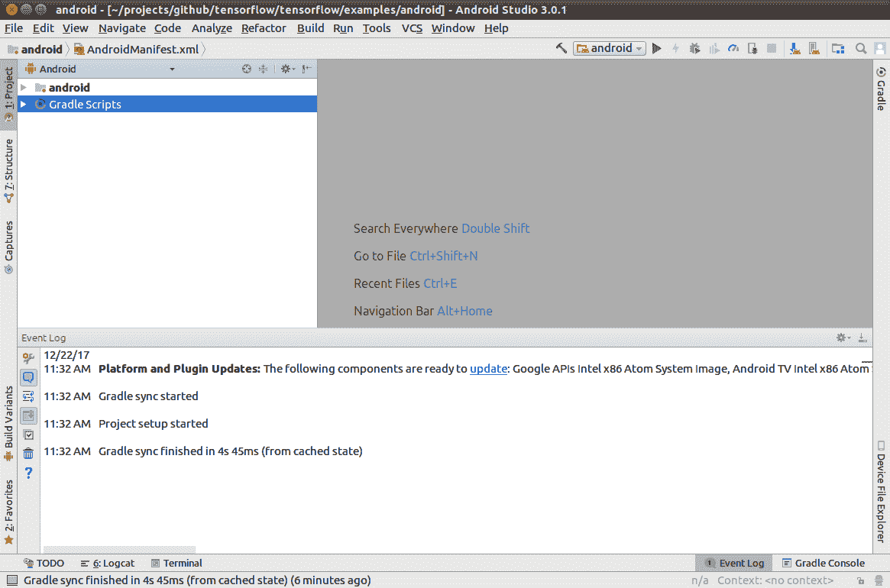Click the Search Everywhere magnifier icon

(x=861, y=48)
